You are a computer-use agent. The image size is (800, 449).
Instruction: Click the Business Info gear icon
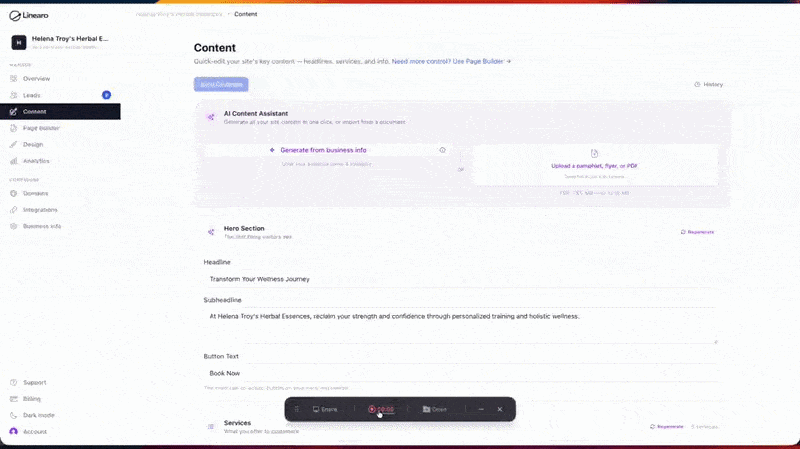14,226
